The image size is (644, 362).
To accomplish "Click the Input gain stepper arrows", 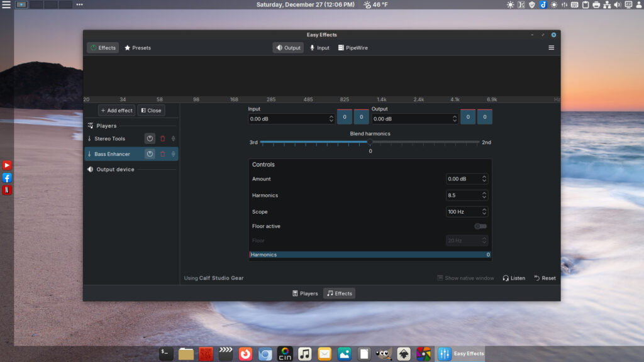I will tap(331, 119).
